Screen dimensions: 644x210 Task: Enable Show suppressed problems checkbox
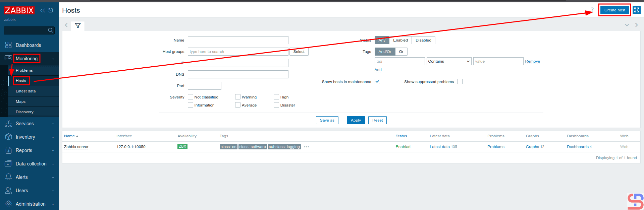[460, 82]
